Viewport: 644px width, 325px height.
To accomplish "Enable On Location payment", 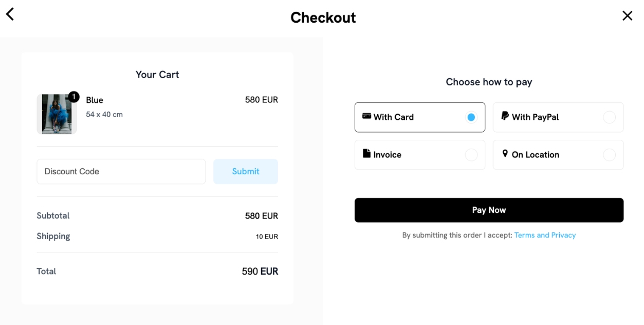I will pos(558,154).
